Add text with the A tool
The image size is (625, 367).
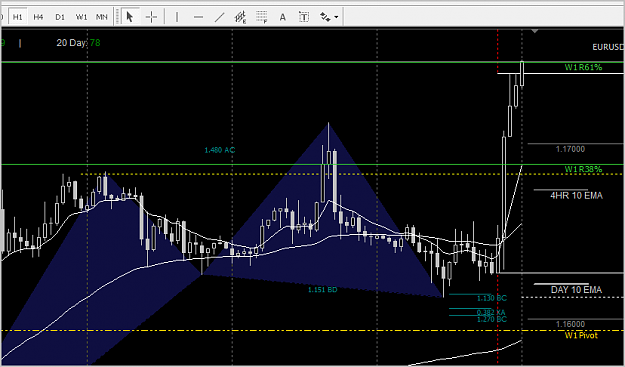point(283,17)
